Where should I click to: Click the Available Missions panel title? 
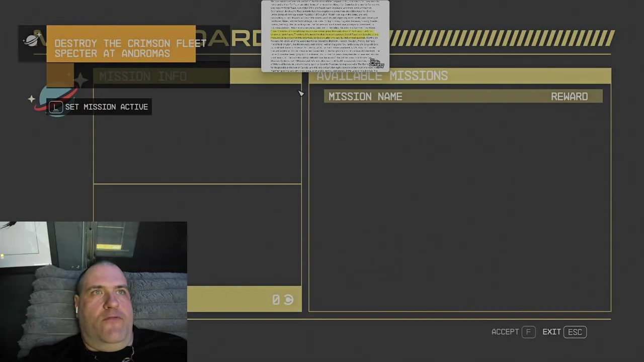tap(382, 76)
